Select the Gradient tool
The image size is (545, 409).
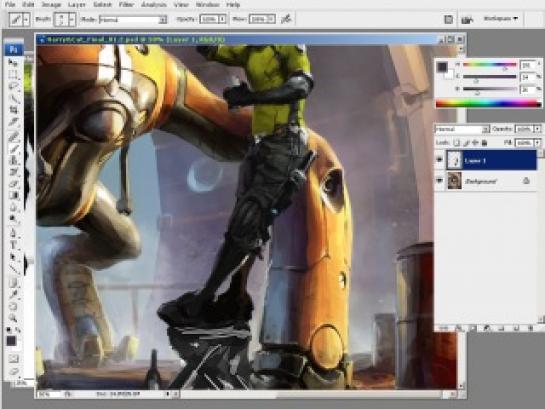[13, 196]
